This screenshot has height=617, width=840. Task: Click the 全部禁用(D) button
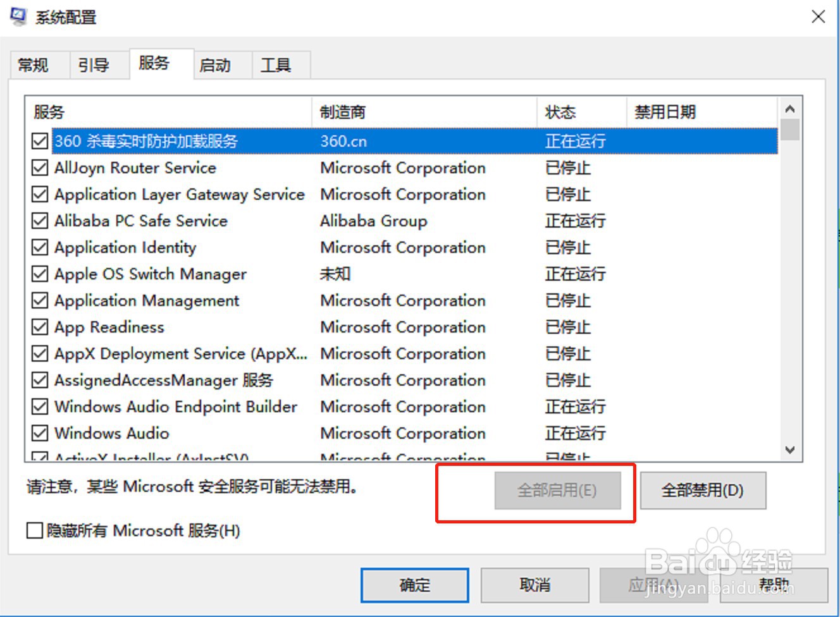[703, 491]
